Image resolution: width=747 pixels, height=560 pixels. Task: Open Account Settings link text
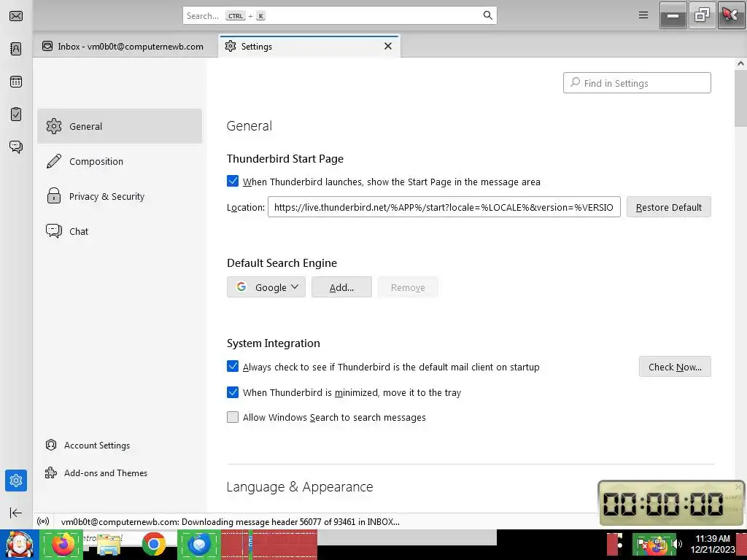[97, 446]
